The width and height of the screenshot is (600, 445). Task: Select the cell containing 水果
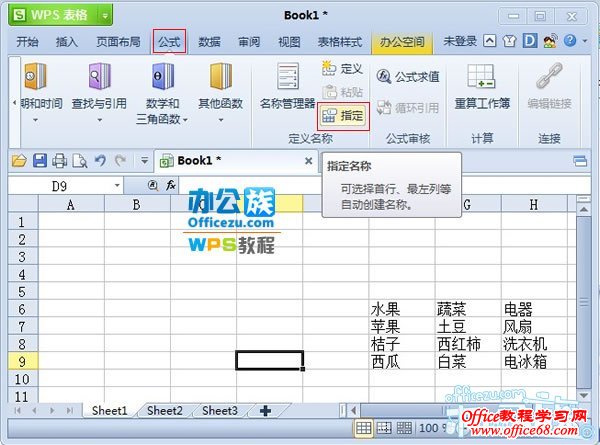pyautogui.click(x=402, y=308)
